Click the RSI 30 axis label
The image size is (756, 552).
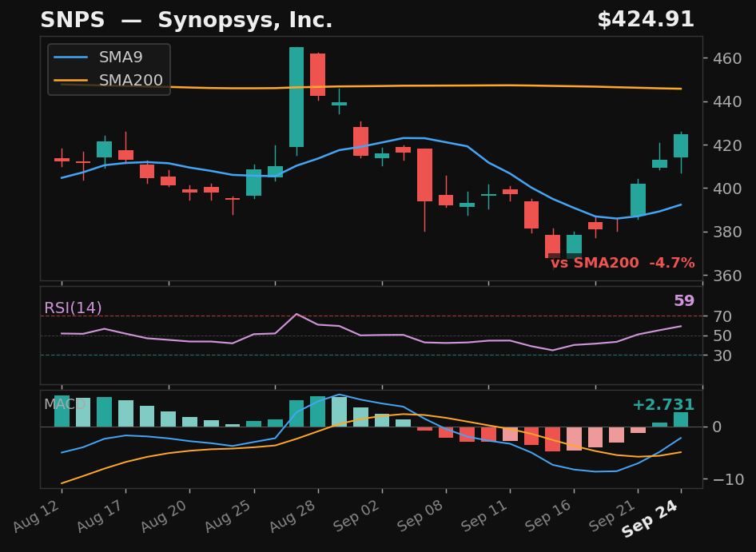(724, 355)
